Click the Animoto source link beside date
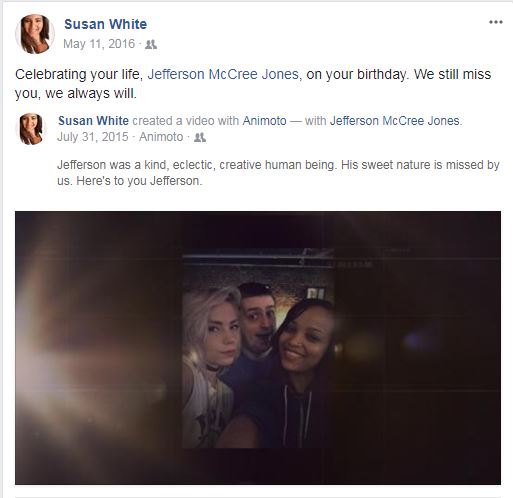 pyautogui.click(x=161, y=137)
